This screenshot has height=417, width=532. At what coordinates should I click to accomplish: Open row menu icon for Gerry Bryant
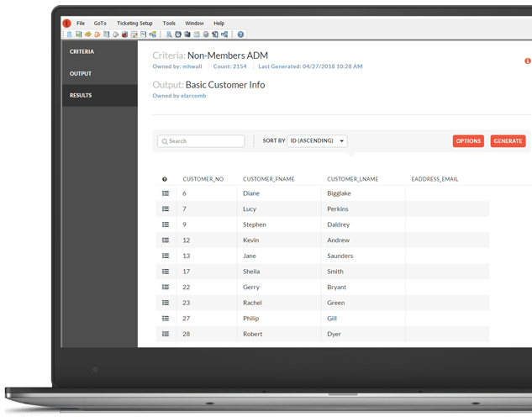pyautogui.click(x=166, y=287)
